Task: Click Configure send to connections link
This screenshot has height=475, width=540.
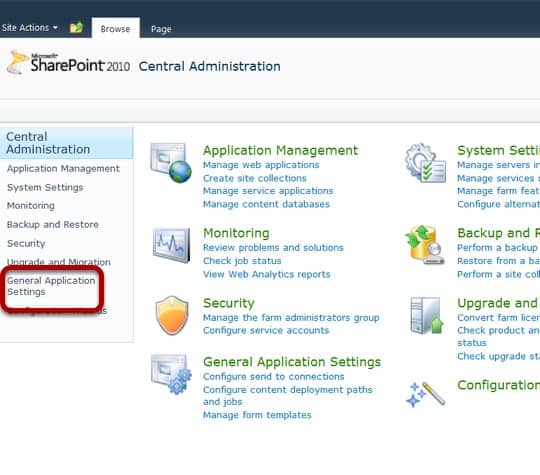Action: (273, 377)
